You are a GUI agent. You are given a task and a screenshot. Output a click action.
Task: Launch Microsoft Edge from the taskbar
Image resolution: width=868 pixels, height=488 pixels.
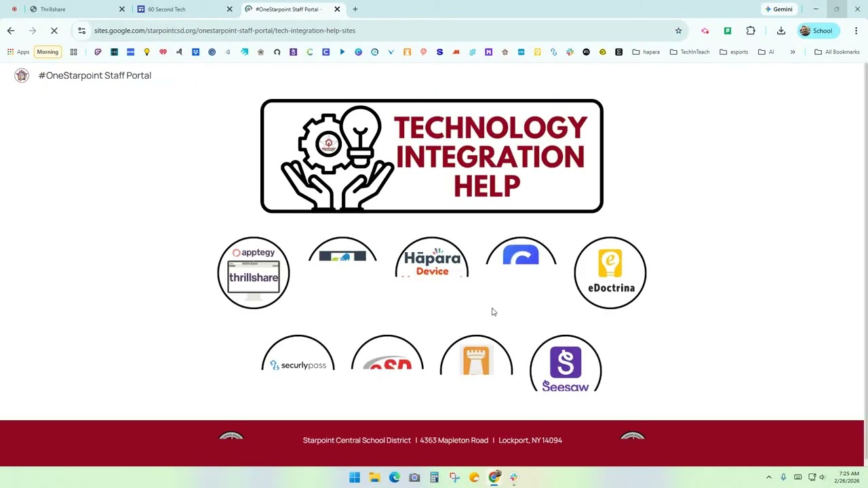pos(395,477)
